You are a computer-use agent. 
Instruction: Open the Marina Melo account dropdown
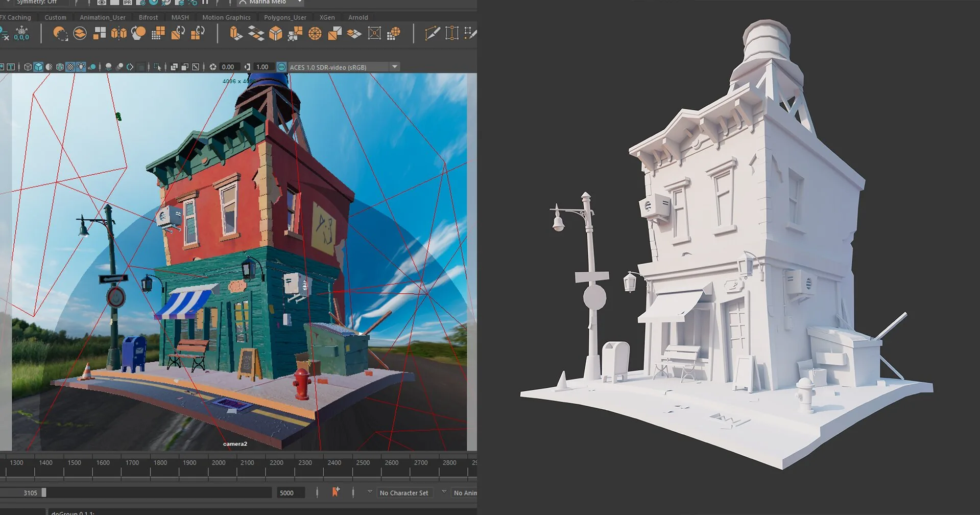pos(271,2)
